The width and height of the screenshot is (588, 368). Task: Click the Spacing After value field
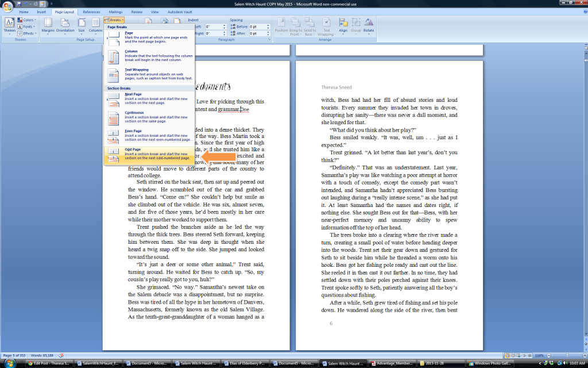pos(257,33)
